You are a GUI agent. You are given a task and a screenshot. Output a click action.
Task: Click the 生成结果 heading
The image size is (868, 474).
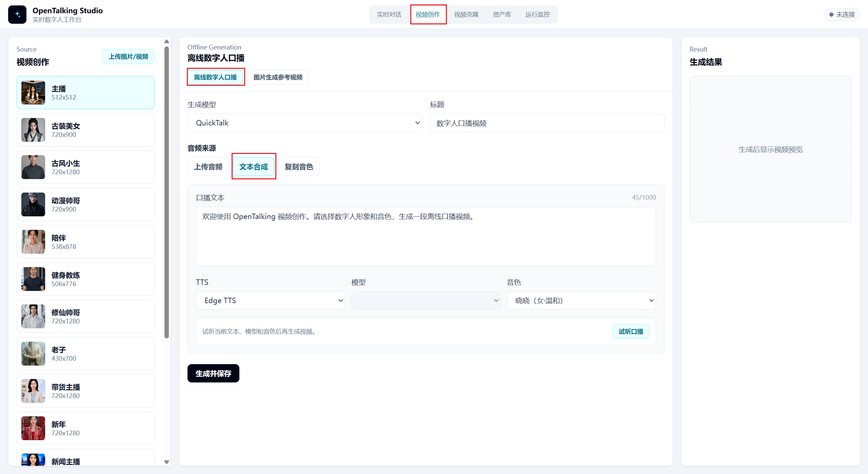point(706,62)
